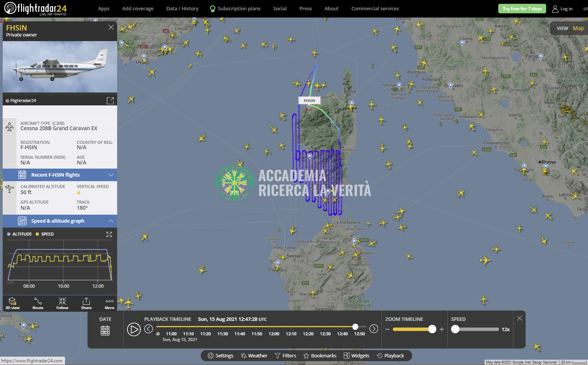
Task: Toggle the Speed series in graph
Action: (x=45, y=234)
